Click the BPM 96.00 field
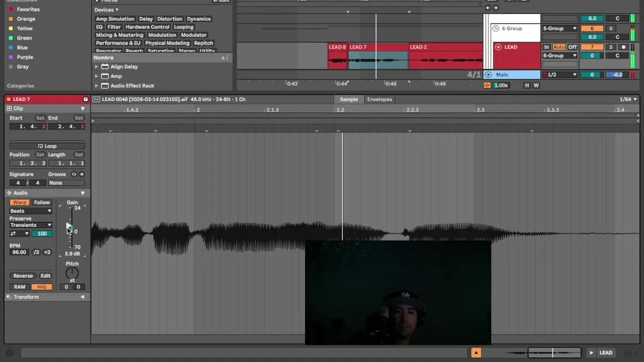Screen dimensions: 644x362 [x=19, y=252]
